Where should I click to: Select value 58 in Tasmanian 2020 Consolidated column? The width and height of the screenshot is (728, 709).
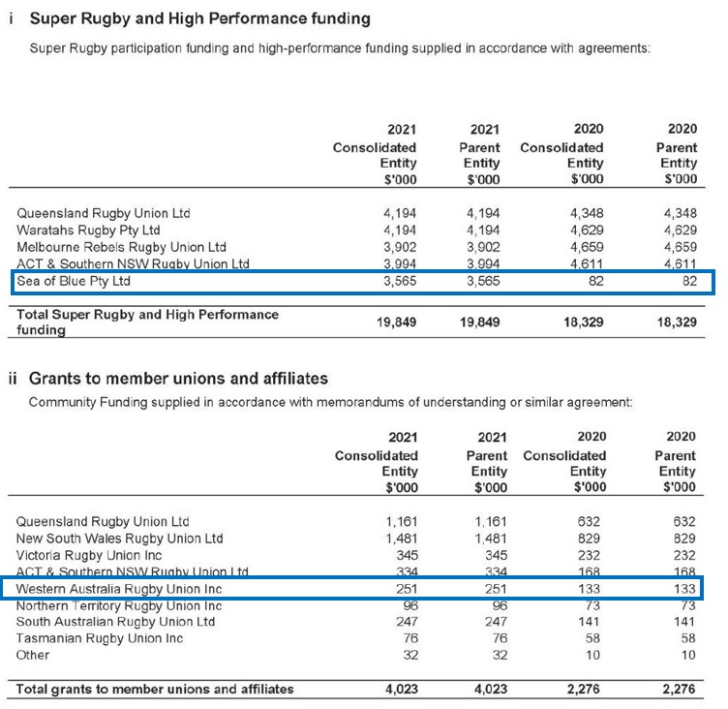(x=592, y=639)
